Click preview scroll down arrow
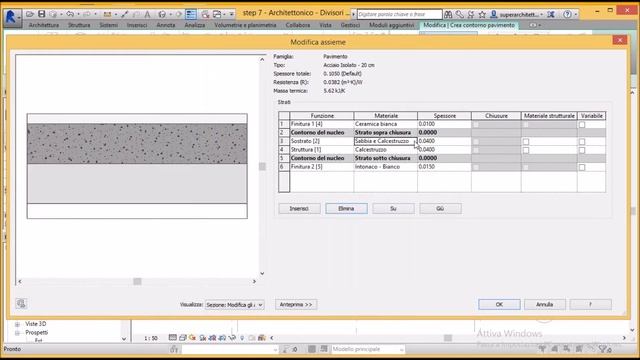Image resolution: width=640 pixels, height=360 pixels. [x=262, y=273]
